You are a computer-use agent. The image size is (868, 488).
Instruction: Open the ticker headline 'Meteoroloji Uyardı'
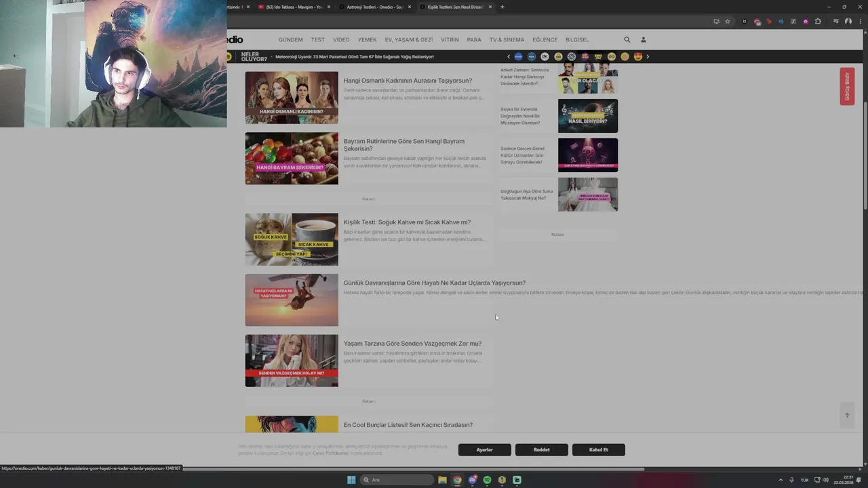click(x=355, y=57)
